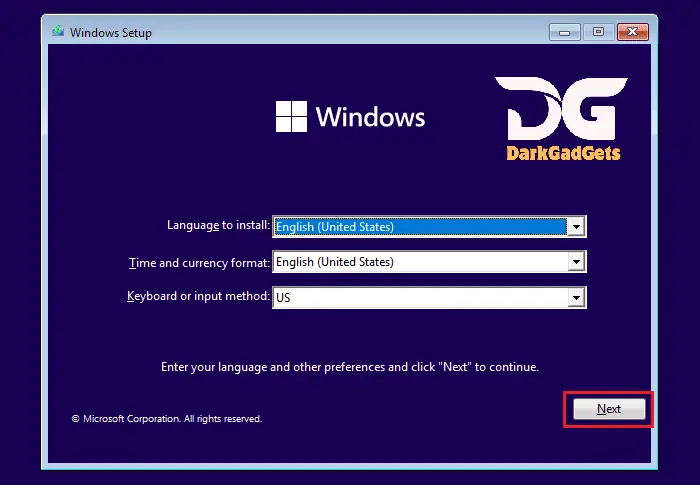700x485 pixels.
Task: Open the Time and currency format dropdown arrow
Action: pos(576,262)
